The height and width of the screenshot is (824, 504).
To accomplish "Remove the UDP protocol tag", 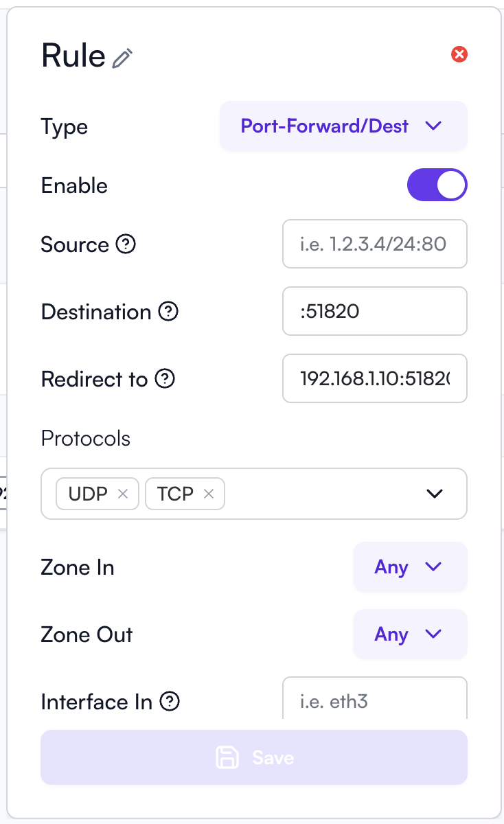I will (x=123, y=494).
